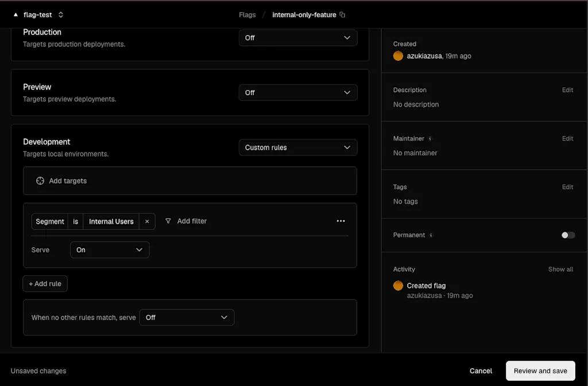588x386 pixels.
Task: Remove the Internal Users segment filter
Action: 147,221
